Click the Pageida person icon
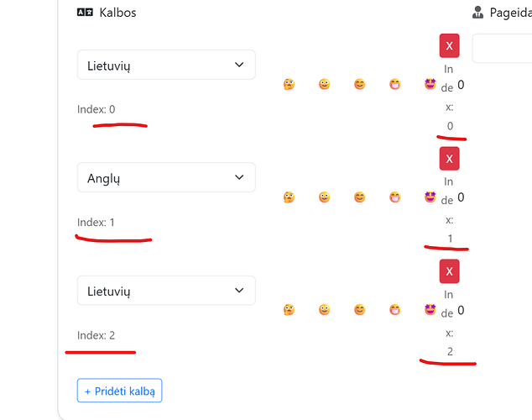 (477, 13)
